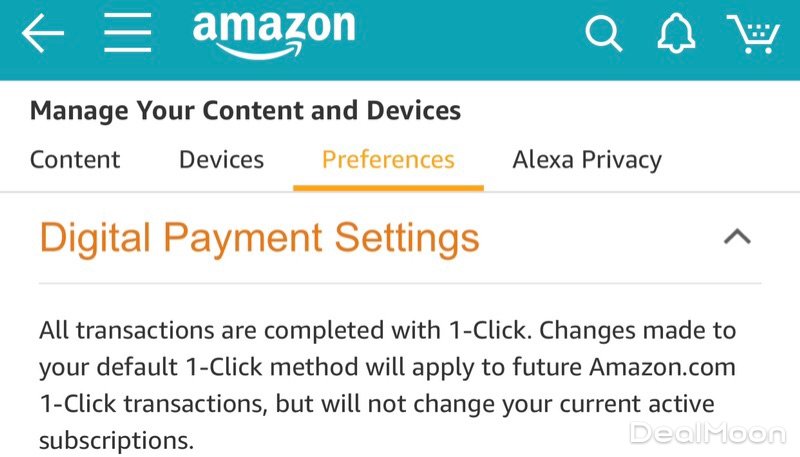The width and height of the screenshot is (800, 457).
Task: Click the Manage Your Content and Devices title
Action: coord(245,110)
